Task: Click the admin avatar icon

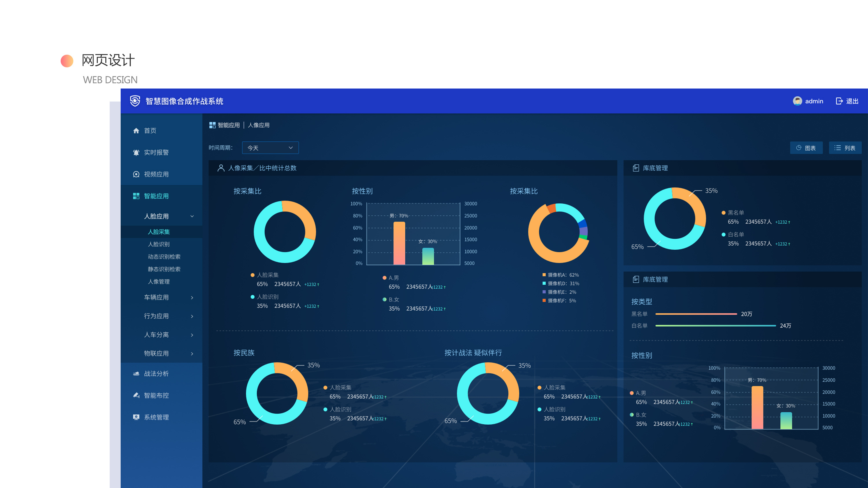Action: click(797, 101)
